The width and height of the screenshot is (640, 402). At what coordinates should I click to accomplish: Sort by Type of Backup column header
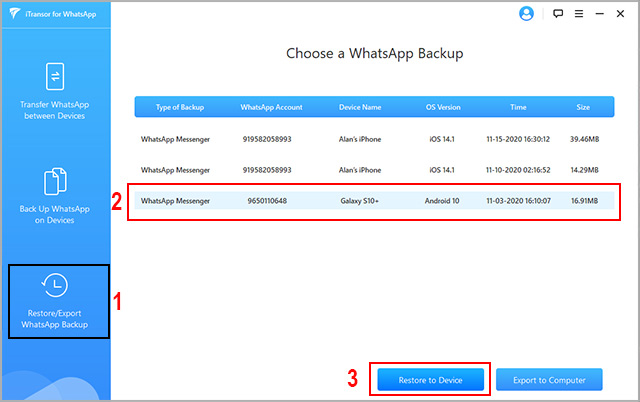180,107
